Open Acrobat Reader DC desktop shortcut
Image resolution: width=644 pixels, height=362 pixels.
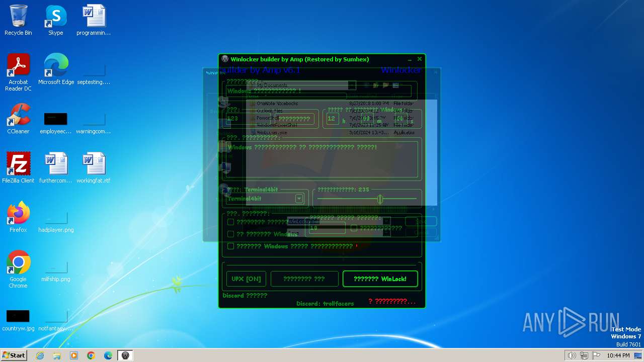point(18,72)
